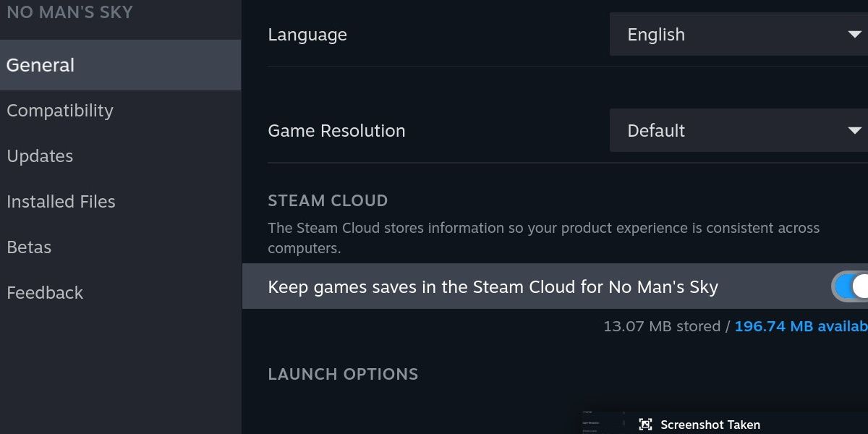868x434 pixels.
Task: View the Betas section
Action: [29, 247]
